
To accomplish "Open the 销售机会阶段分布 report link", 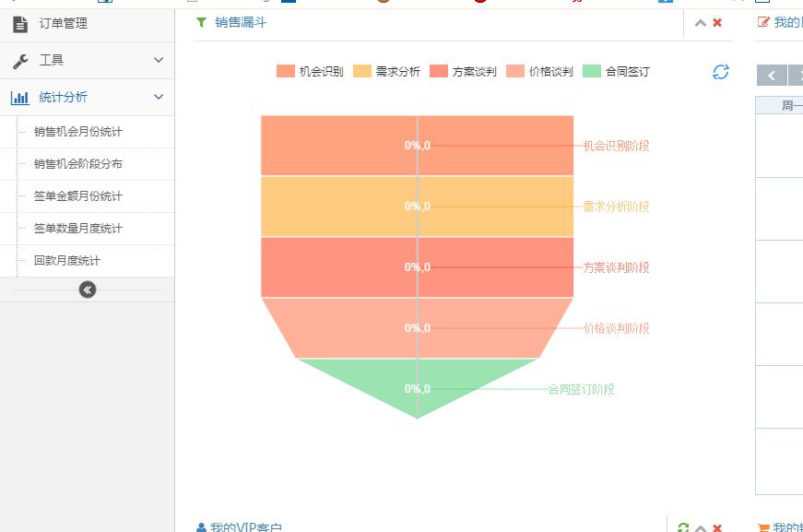I will pyautogui.click(x=78, y=164).
